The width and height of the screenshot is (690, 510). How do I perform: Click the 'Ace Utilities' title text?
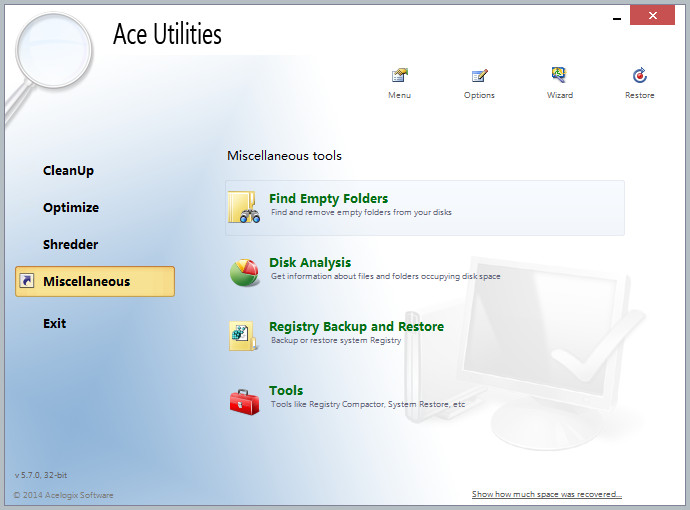coord(167,34)
